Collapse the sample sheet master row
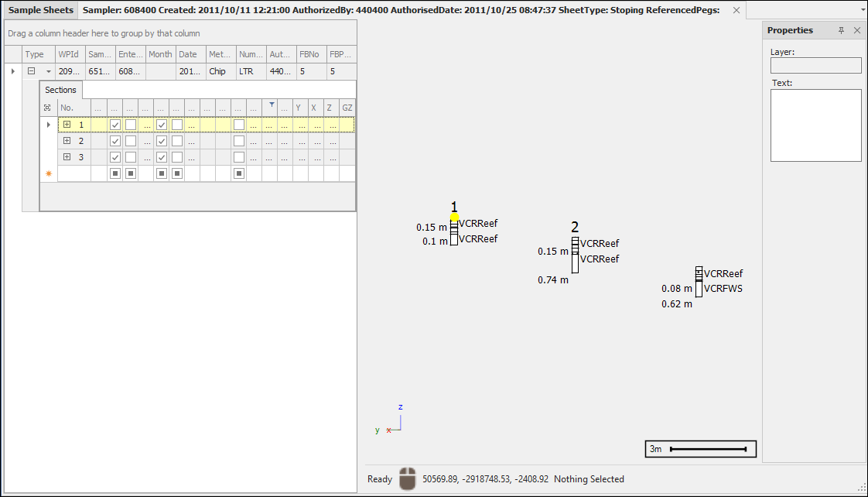The height and width of the screenshot is (497, 868). pos(32,71)
